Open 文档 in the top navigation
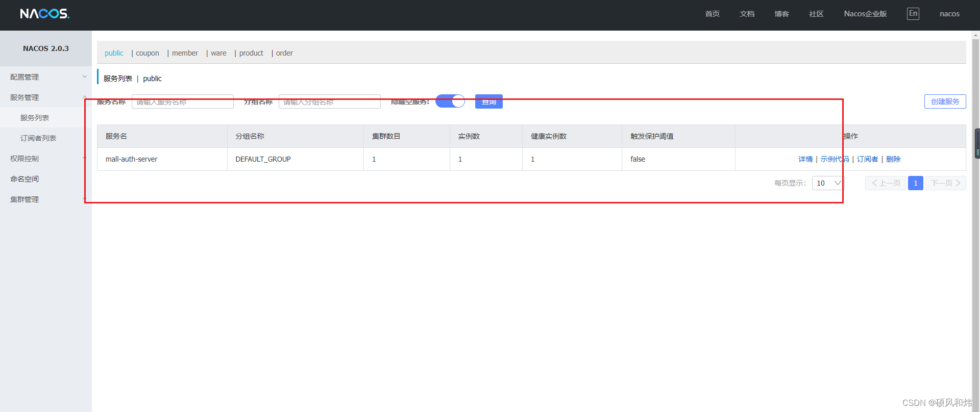Screen dimensions: 980x412 pos(747,14)
